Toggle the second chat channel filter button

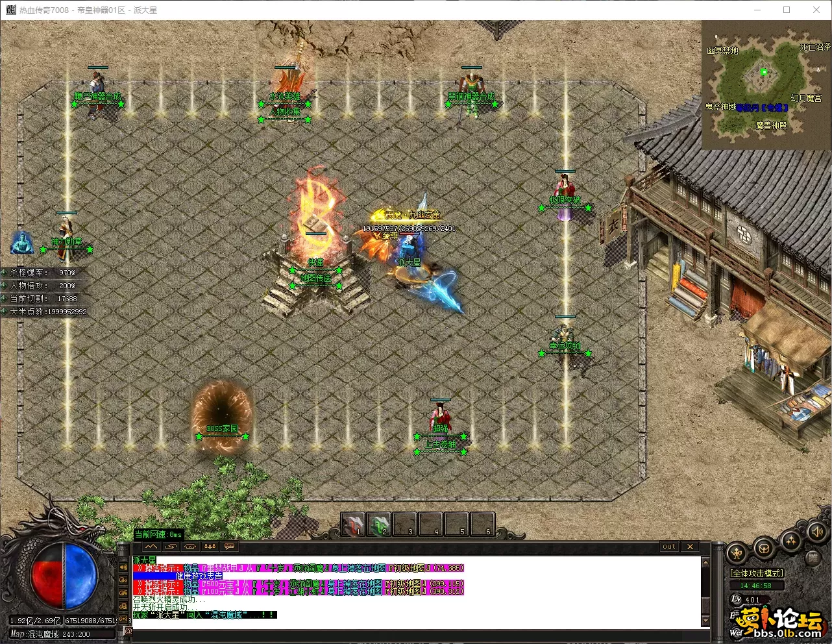[x=124, y=580]
